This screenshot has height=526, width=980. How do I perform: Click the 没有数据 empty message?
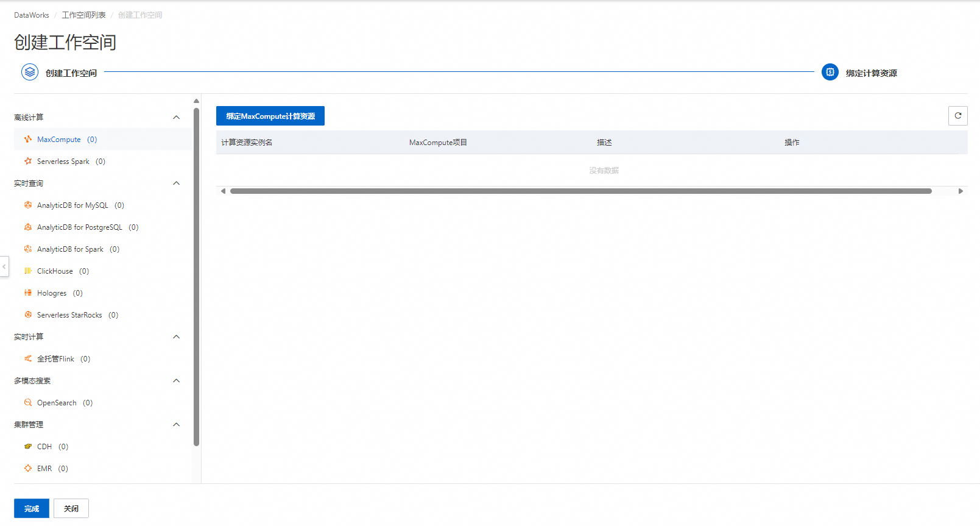(604, 171)
